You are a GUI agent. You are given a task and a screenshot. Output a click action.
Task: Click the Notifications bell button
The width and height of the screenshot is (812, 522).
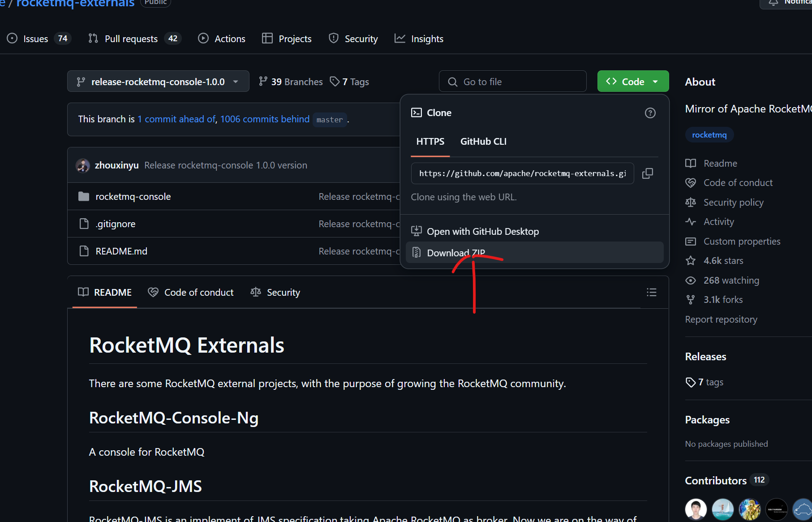click(x=786, y=3)
